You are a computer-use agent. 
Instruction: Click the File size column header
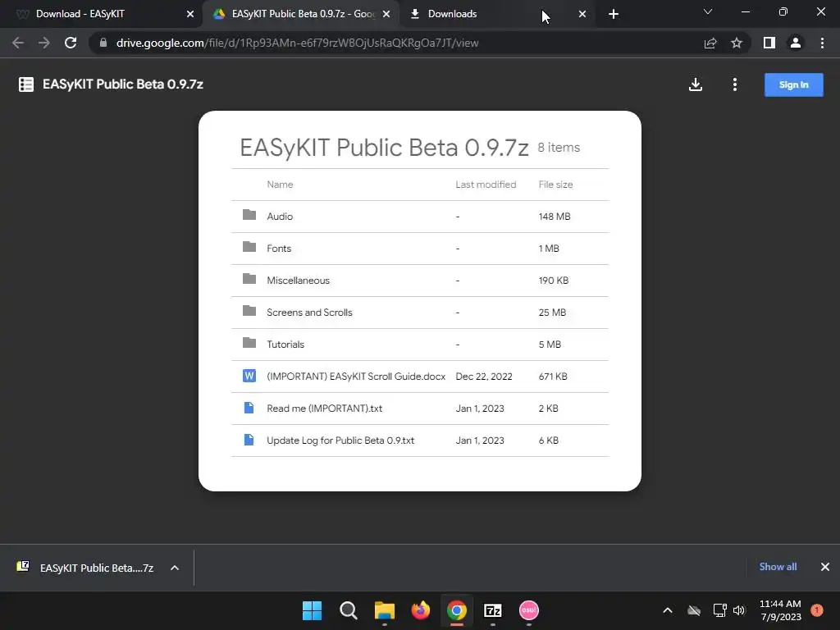coord(555,185)
